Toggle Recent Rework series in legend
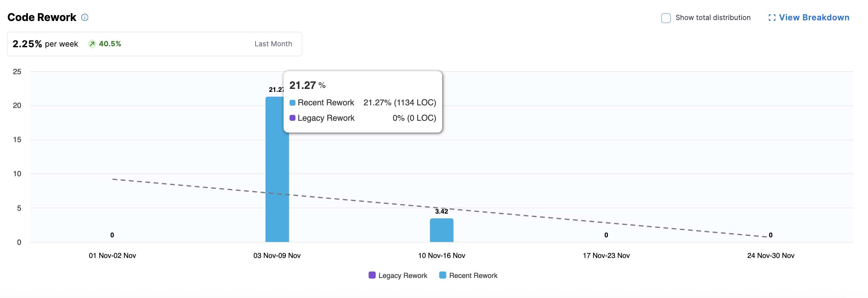The width and height of the screenshot is (868, 298). [473, 275]
